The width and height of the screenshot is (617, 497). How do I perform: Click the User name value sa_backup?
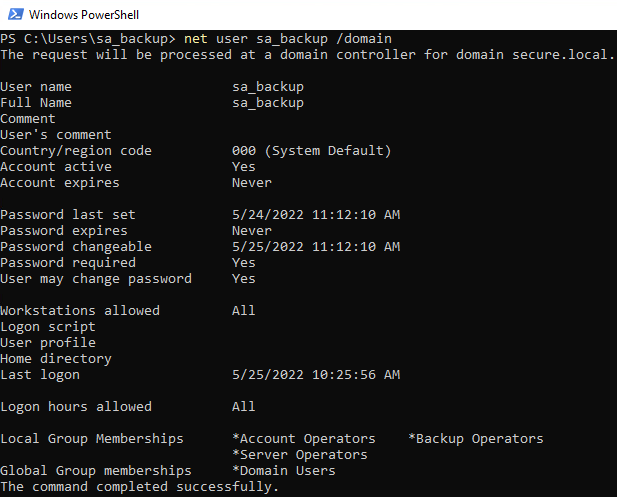pyautogui.click(x=268, y=87)
